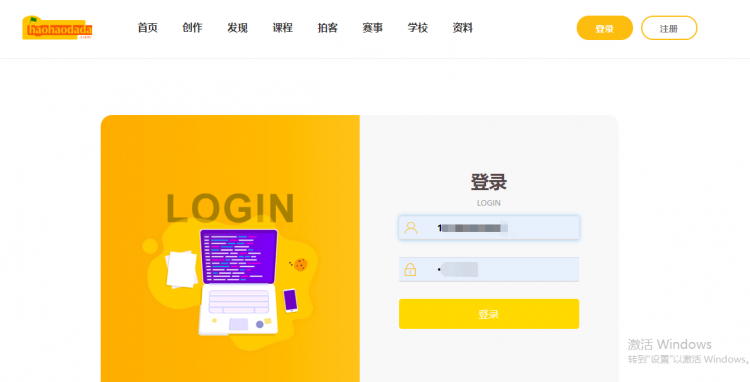Focus the username input field
Viewport: 750px width, 382px height.
point(489,228)
